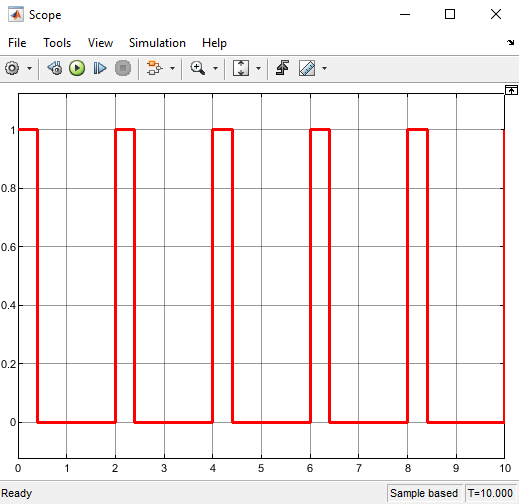This screenshot has width=519, height=504.
Task: Click the x-axis tick label 10
Action: coord(505,468)
